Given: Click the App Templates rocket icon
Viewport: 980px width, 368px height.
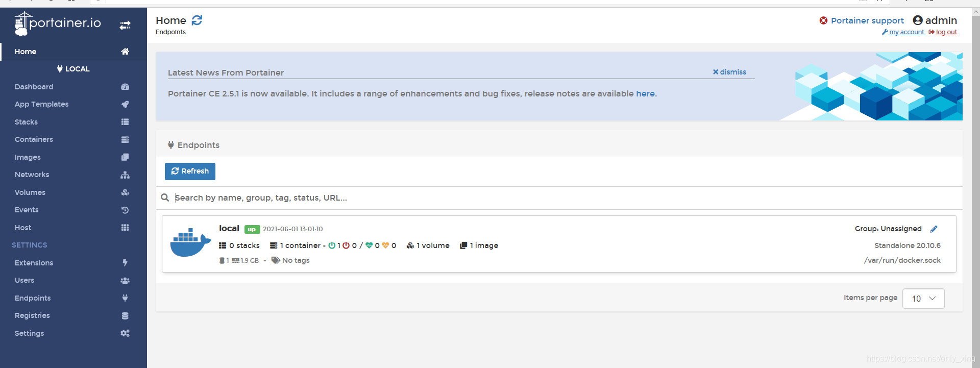Looking at the screenshot, I should (x=125, y=104).
